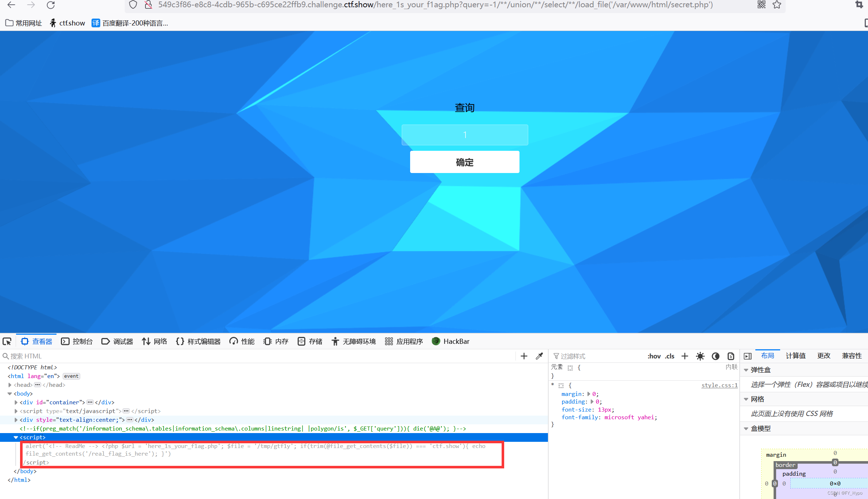Click the address bar URL
The width and height of the screenshot is (868, 499).
tap(435, 5)
